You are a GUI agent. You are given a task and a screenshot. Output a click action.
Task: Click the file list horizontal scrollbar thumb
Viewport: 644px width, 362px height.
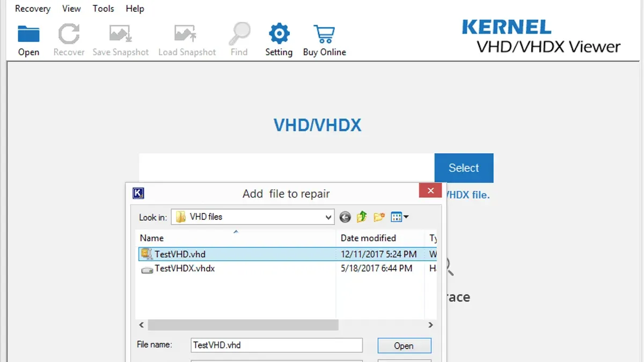pos(243,325)
